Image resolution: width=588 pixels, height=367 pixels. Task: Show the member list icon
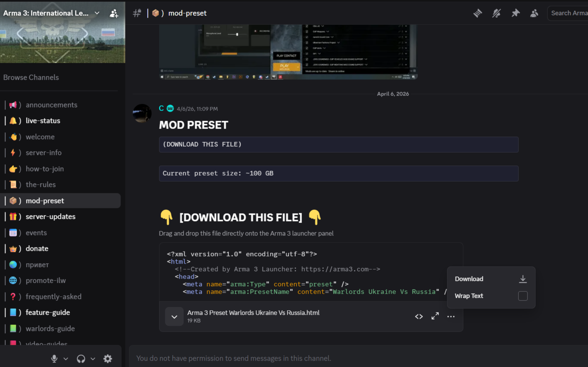pos(534,13)
